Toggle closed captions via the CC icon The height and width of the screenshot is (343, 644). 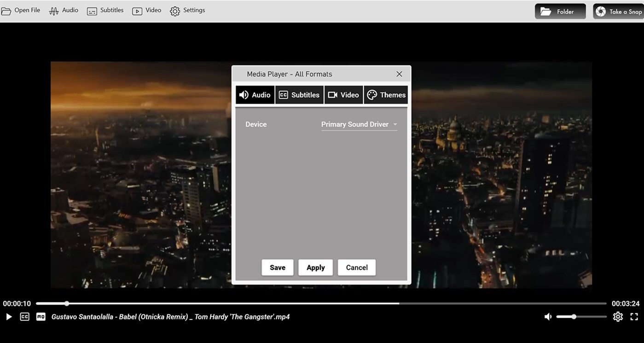(24, 316)
